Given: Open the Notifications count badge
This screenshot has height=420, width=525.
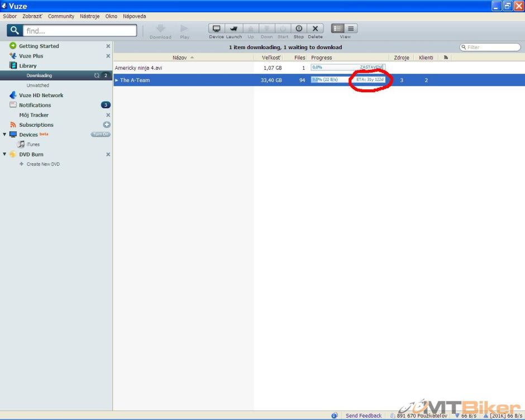Looking at the screenshot, I should click(x=106, y=105).
